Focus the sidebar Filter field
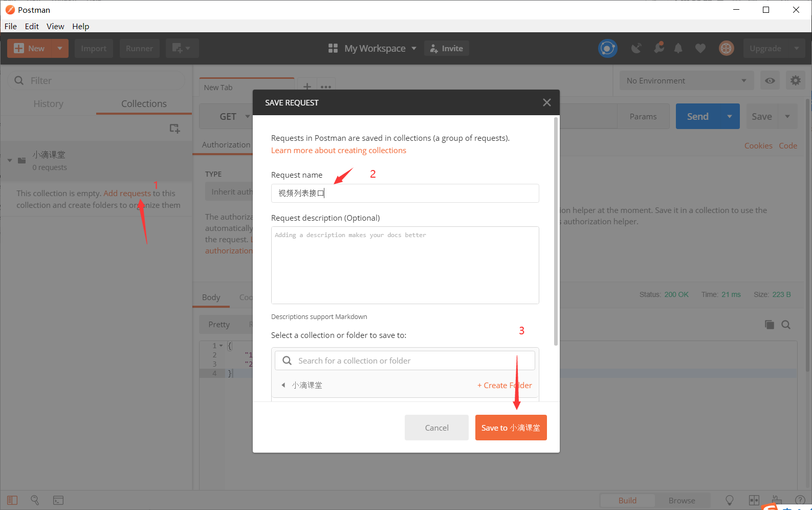 pyautogui.click(x=96, y=80)
